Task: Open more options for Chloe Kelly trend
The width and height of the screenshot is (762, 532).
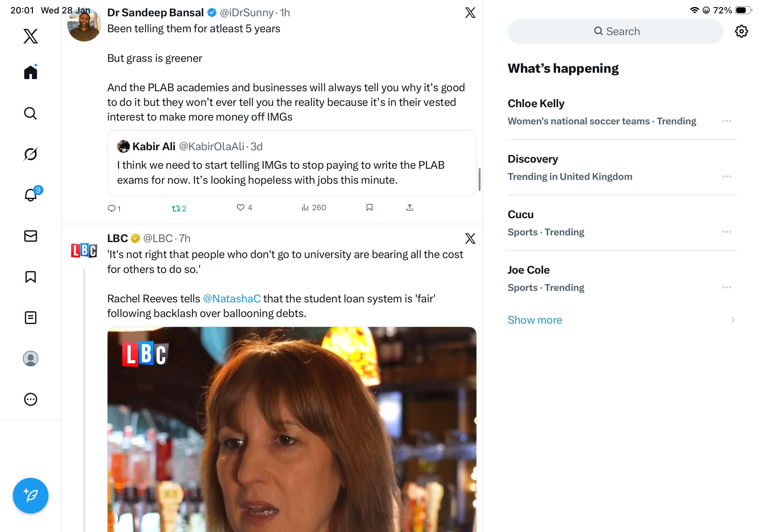Action: [727, 121]
